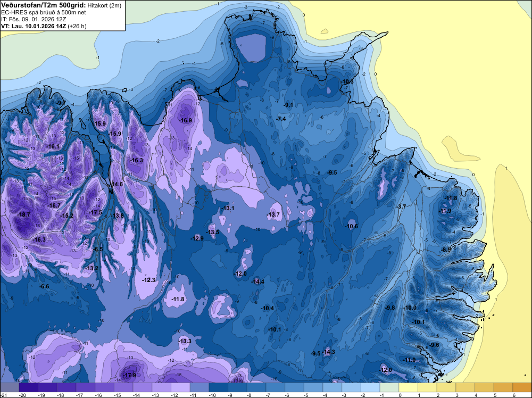Screen dimensions: 532x398
Task: Select the 6 legend color swatch
Action: [522, 386]
